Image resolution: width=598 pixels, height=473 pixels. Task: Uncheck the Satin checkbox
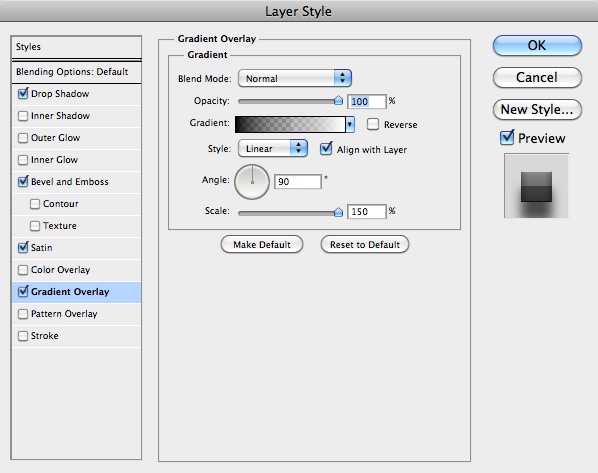(23, 248)
